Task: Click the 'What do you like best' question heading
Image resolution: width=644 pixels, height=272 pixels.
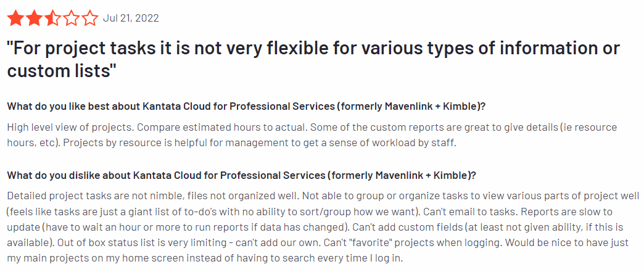Action: (x=246, y=105)
